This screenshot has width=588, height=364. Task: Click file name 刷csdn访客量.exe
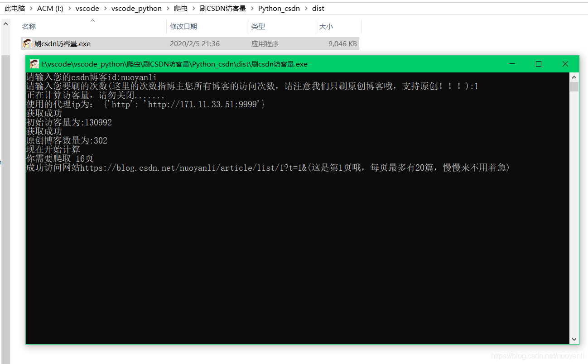(x=63, y=44)
